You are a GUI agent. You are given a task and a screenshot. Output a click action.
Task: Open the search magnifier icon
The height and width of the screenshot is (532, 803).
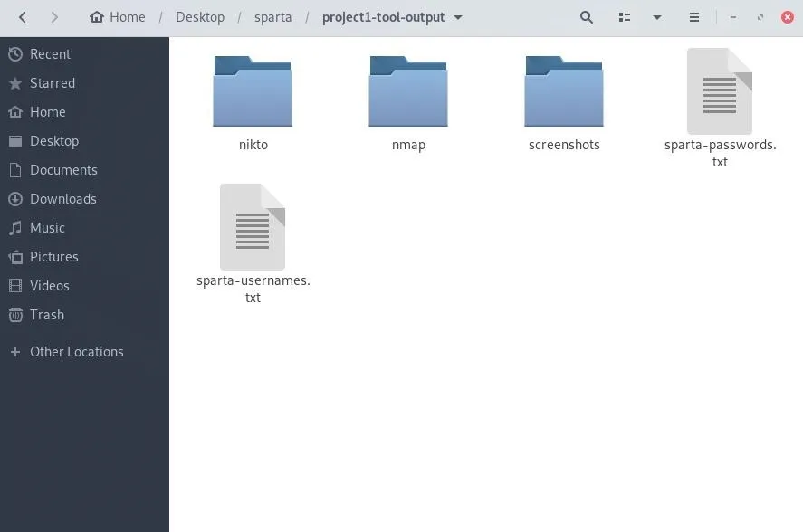pyautogui.click(x=587, y=17)
